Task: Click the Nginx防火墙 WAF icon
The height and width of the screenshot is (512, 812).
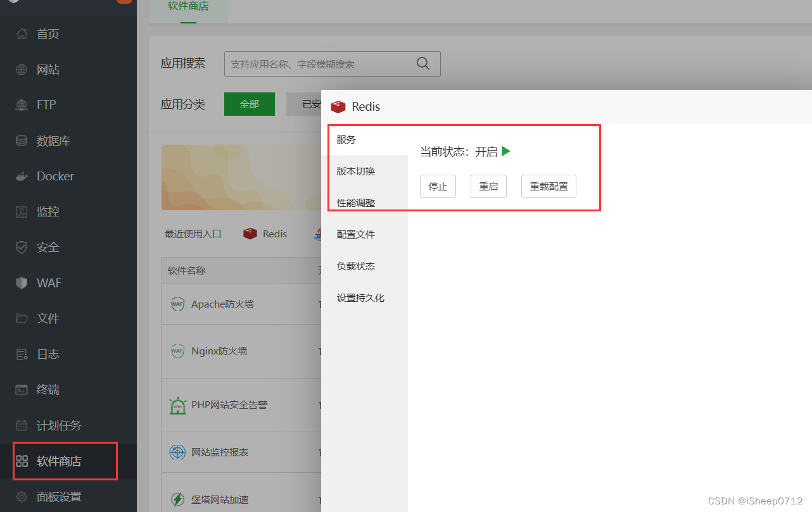Action: [177, 351]
